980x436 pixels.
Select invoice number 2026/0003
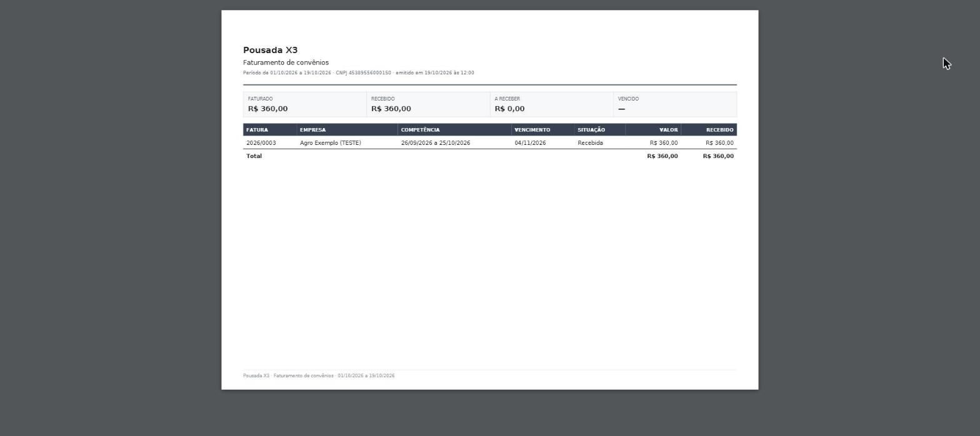click(261, 143)
